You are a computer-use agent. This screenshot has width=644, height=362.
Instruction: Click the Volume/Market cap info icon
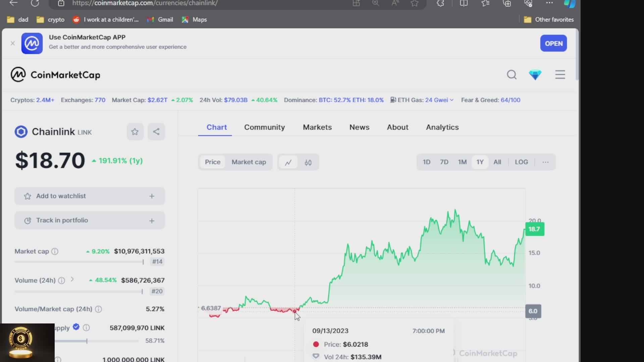point(98,309)
